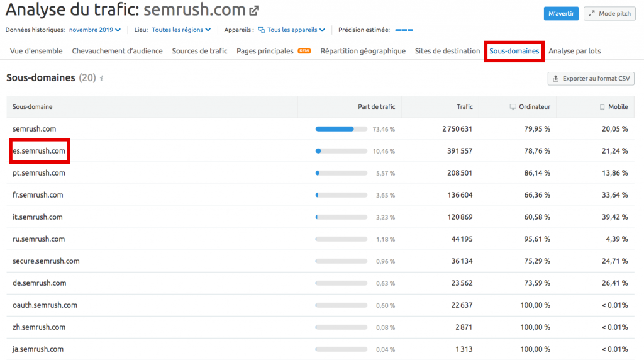Open the Sources de trafic tab
Image resolution: width=644 pixels, height=360 pixels.
(x=199, y=51)
